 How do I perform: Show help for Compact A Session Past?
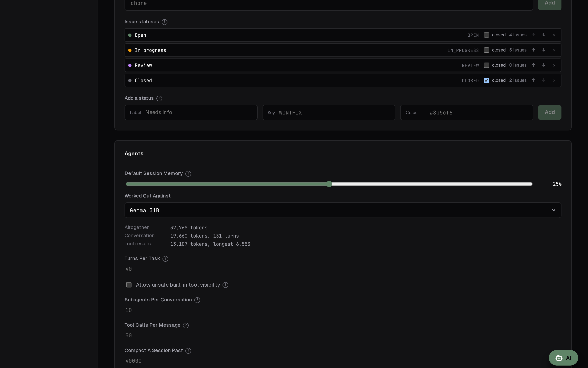tap(188, 351)
